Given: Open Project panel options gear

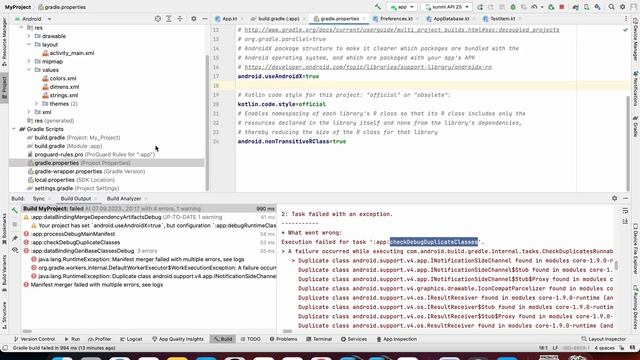Looking at the screenshot, I should click(x=193, y=19).
